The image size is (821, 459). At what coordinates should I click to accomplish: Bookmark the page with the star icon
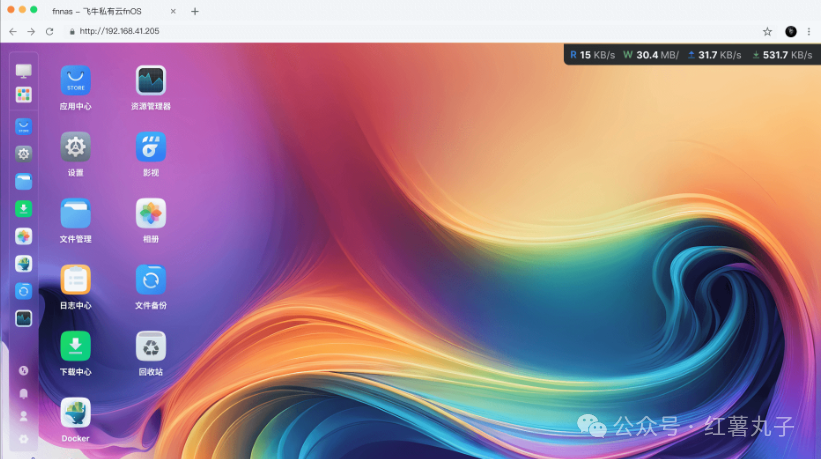click(x=768, y=31)
